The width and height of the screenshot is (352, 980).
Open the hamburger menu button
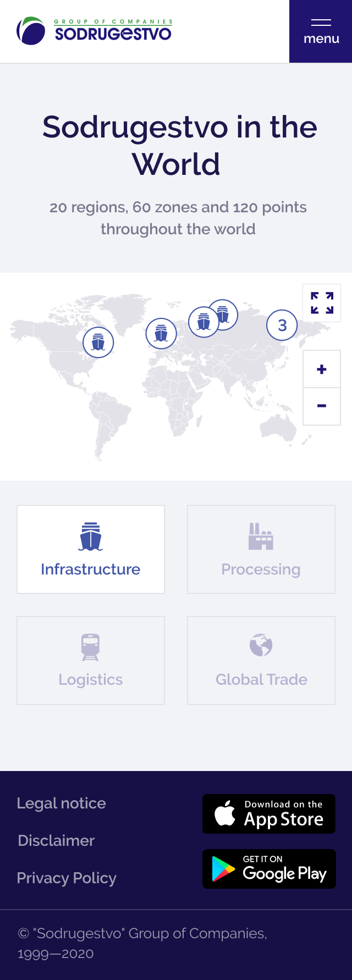tap(321, 31)
